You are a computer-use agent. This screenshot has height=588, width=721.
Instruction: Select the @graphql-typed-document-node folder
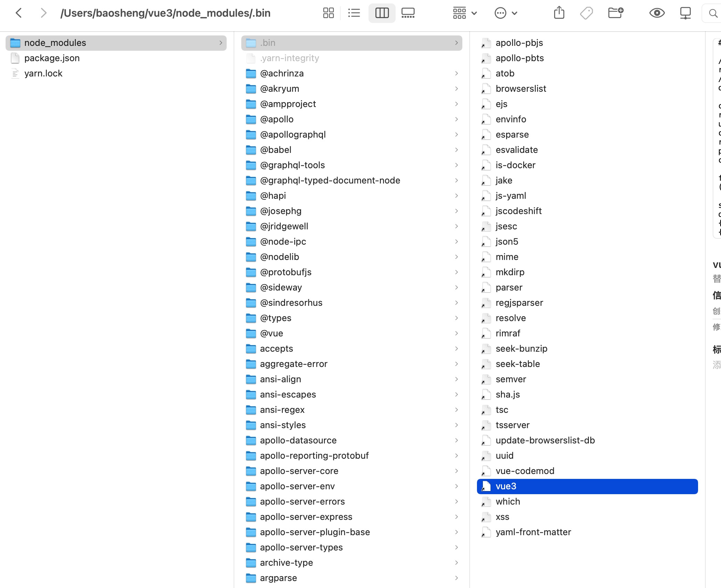(351, 180)
